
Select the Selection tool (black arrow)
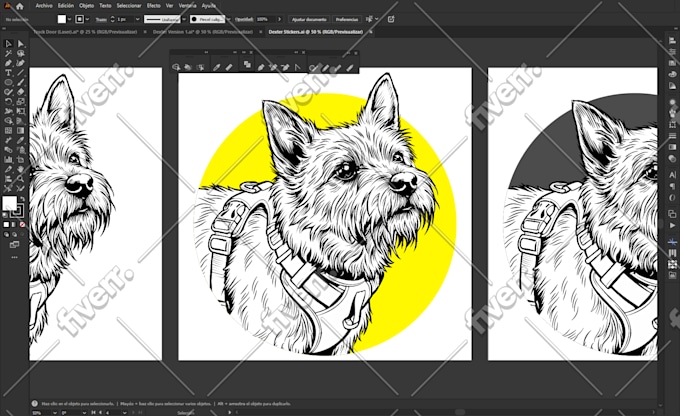click(x=8, y=43)
